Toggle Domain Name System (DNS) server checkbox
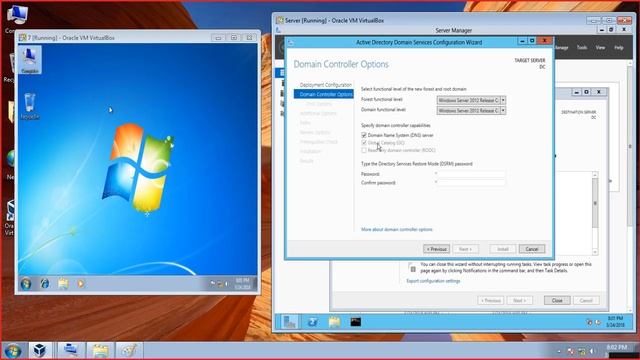640x360 pixels. click(364, 135)
